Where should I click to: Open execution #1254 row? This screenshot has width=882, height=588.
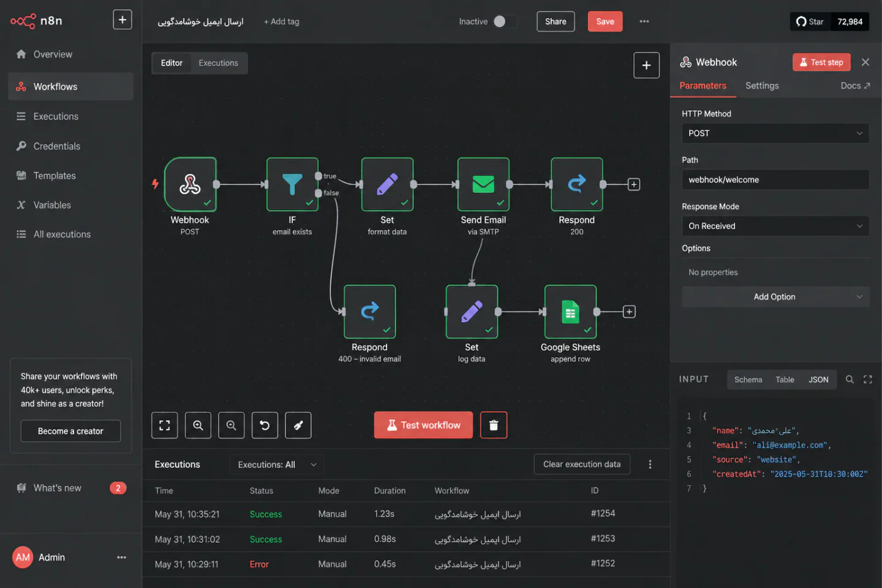406,514
